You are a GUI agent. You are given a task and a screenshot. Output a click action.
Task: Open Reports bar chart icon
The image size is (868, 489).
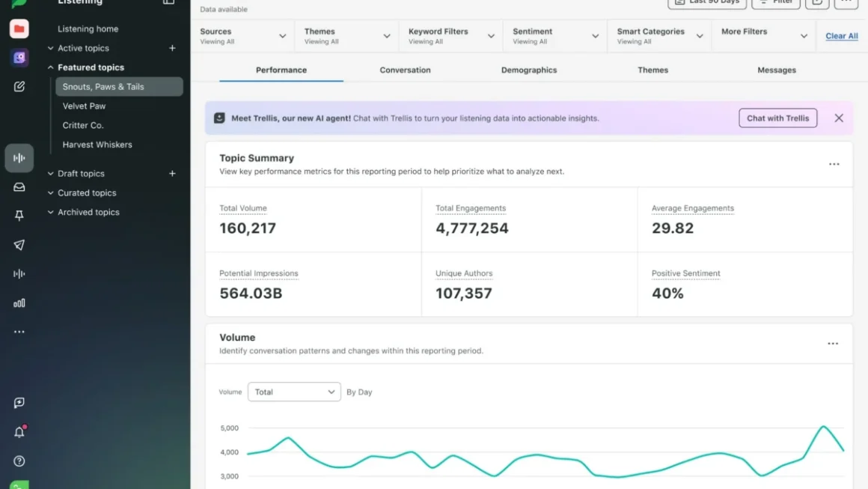[19, 303]
